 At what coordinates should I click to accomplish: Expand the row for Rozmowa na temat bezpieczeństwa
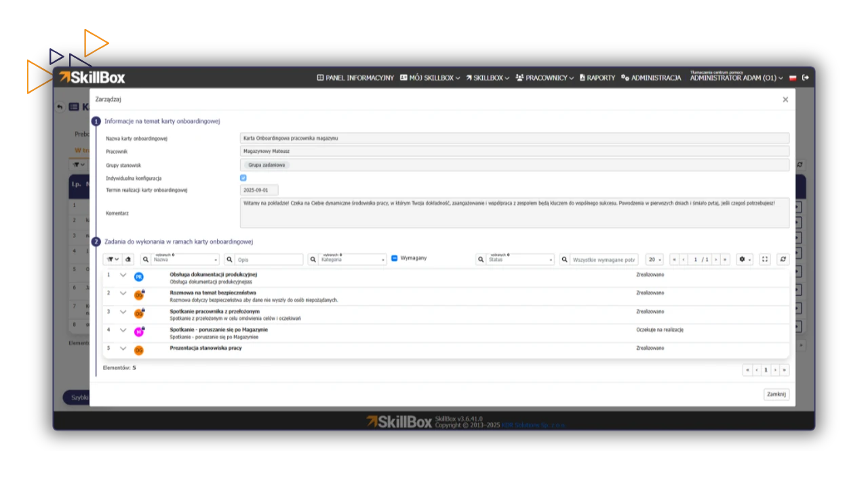tap(123, 293)
